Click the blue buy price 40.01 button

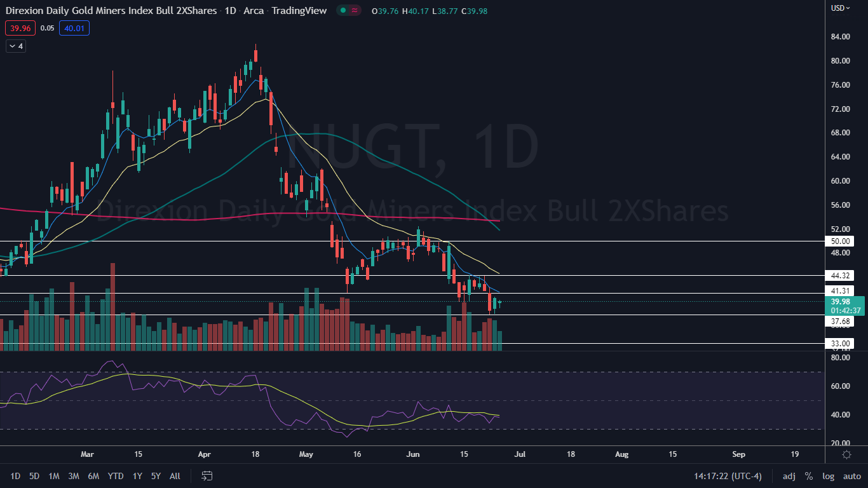click(x=74, y=28)
